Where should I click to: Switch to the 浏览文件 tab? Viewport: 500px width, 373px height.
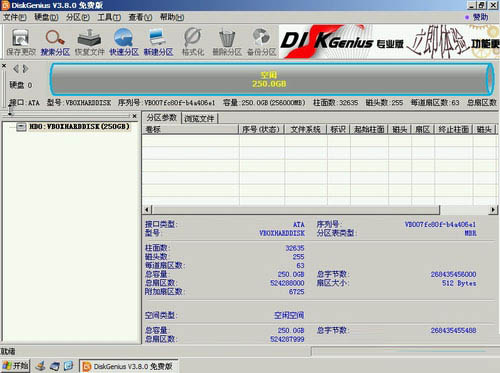[x=199, y=118]
